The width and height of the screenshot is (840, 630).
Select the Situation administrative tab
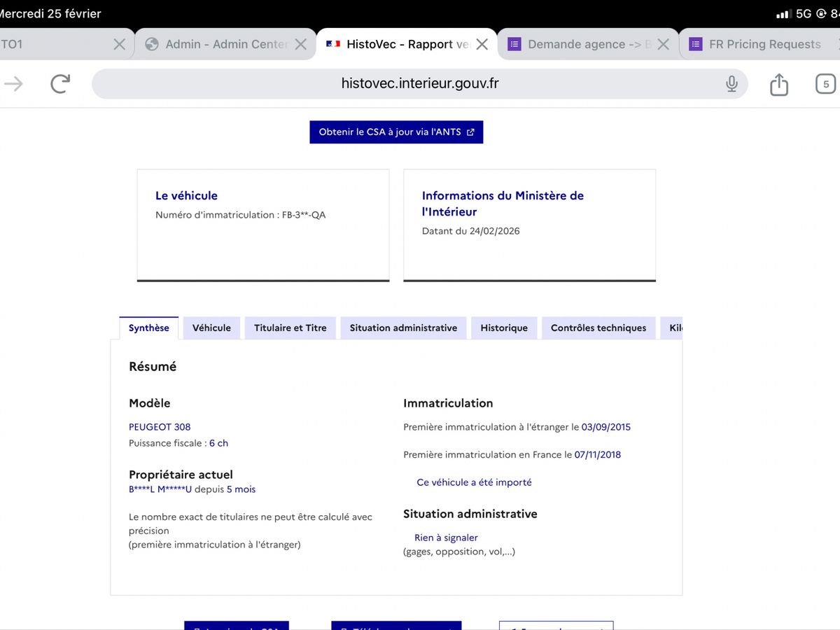point(403,328)
